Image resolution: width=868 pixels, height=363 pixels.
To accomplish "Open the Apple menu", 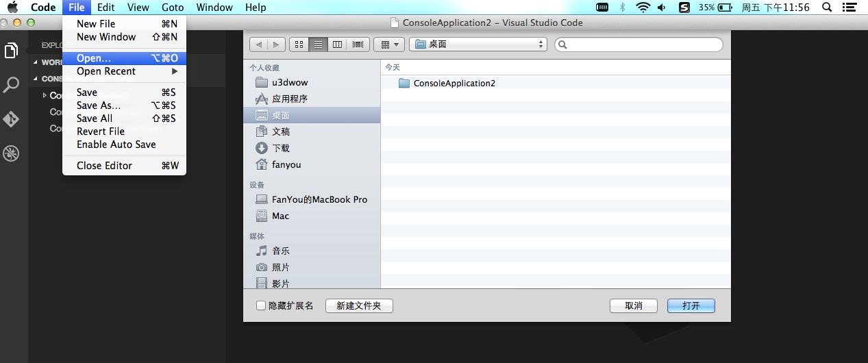I will click(12, 8).
